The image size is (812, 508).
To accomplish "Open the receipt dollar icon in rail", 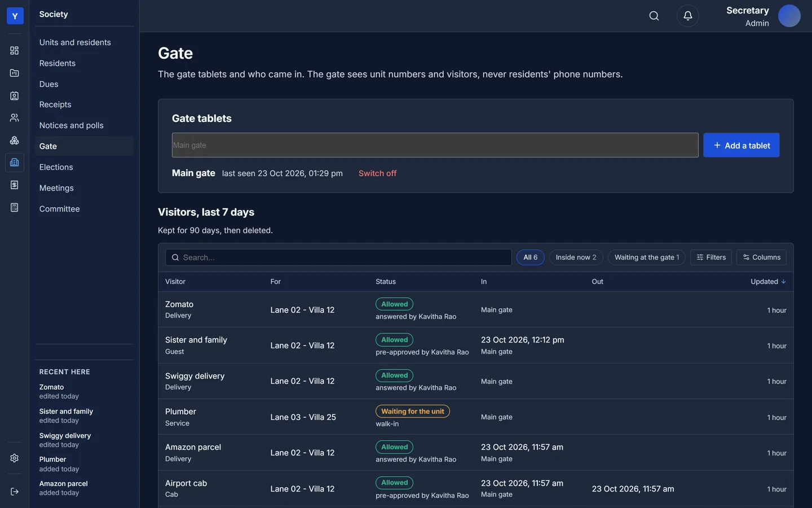I will click(15, 185).
